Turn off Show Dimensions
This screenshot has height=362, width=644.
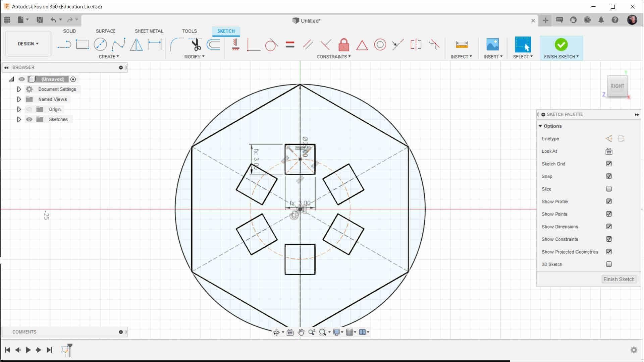point(609,227)
